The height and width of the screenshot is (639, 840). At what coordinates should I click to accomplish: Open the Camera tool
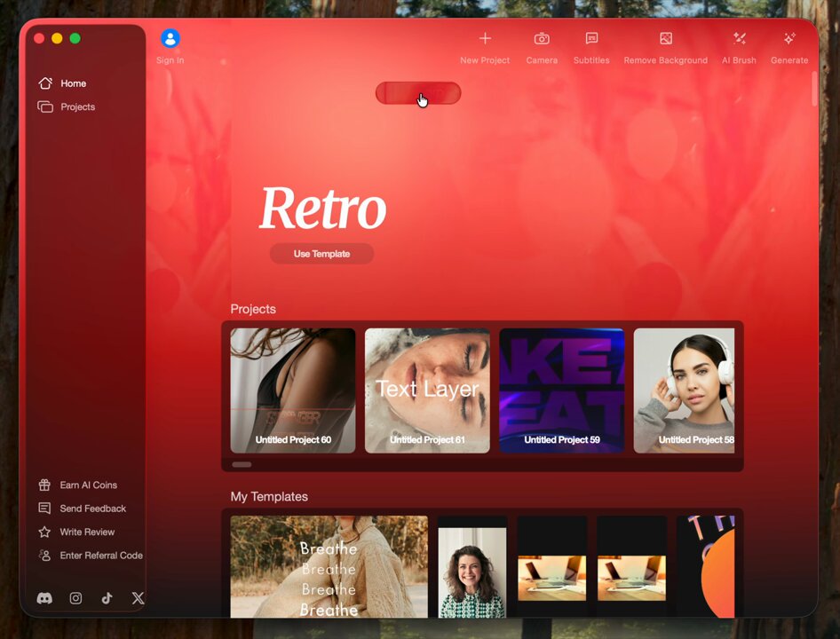[542, 38]
